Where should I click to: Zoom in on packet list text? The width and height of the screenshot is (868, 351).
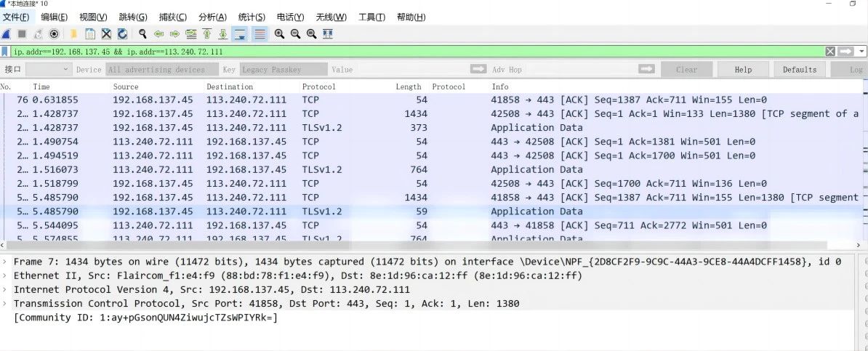pyautogui.click(x=280, y=33)
